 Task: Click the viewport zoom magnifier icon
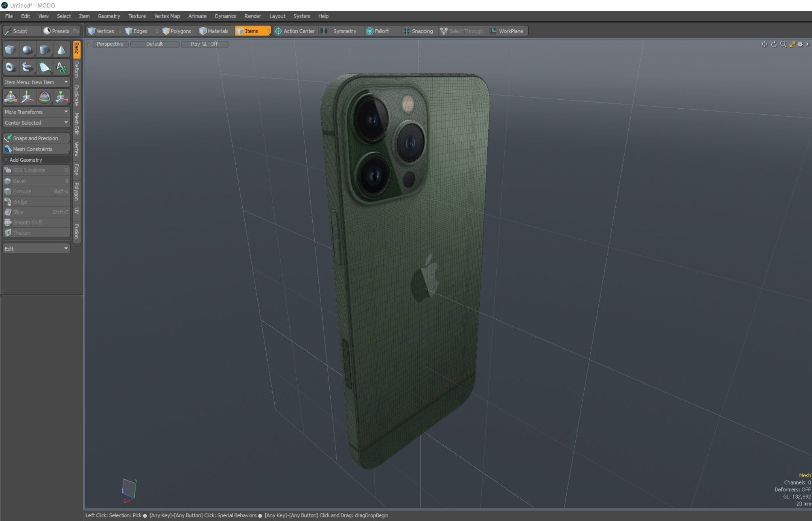point(783,44)
